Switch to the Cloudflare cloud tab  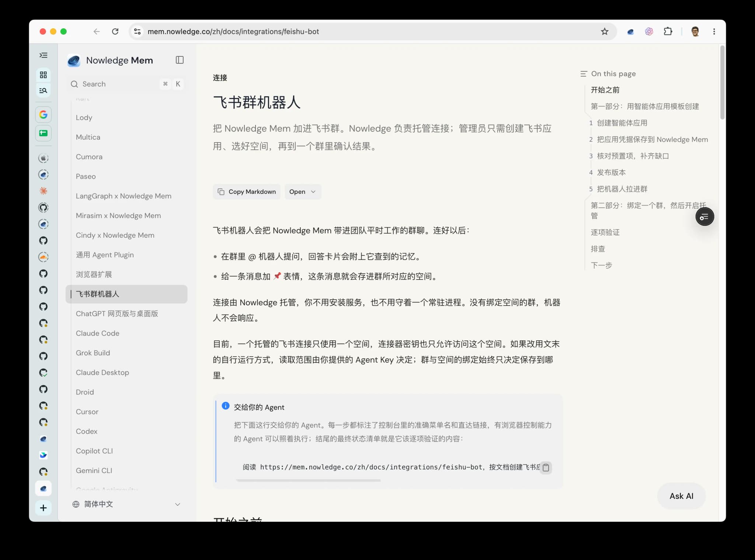tap(44, 257)
